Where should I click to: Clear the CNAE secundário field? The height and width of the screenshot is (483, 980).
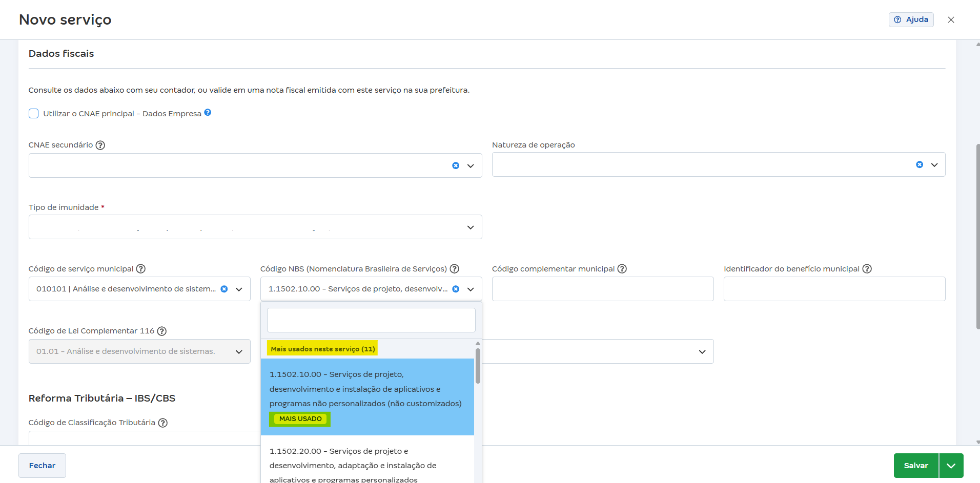[456, 165]
